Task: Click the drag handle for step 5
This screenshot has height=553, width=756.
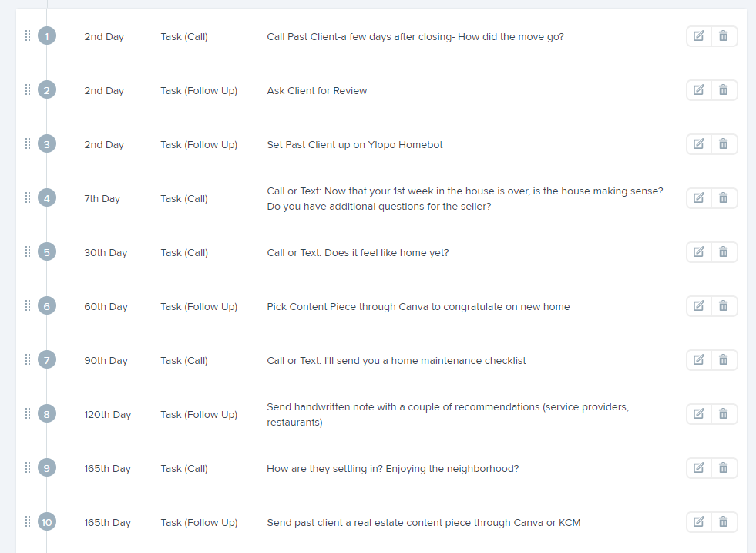Action: 28,251
